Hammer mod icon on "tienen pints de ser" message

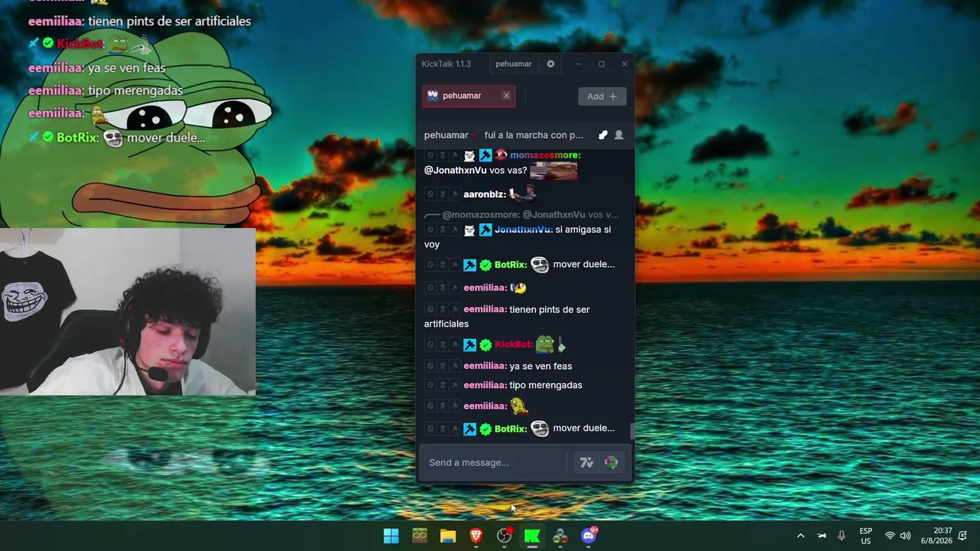click(x=454, y=309)
